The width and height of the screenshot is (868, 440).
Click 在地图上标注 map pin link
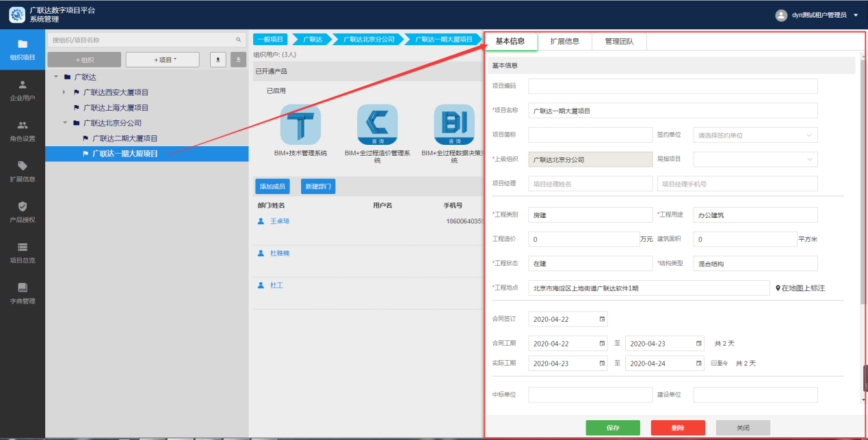point(800,288)
